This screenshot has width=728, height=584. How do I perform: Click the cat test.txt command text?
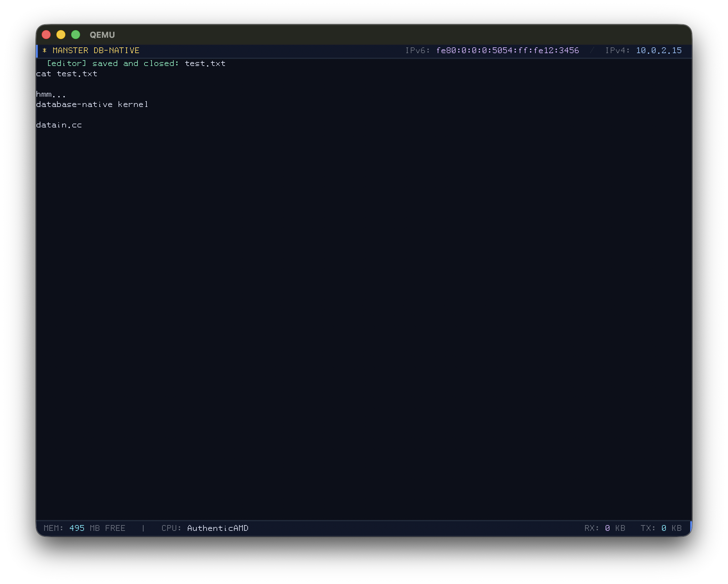point(67,74)
